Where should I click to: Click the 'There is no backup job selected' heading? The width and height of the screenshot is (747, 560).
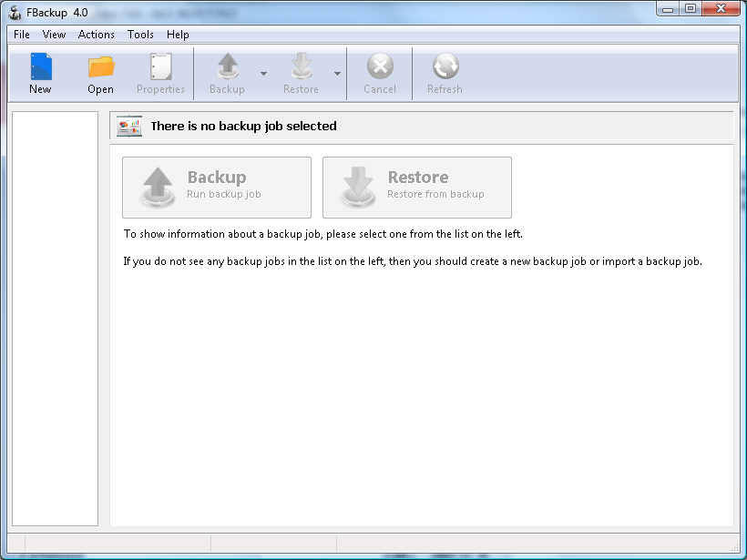[x=243, y=127]
